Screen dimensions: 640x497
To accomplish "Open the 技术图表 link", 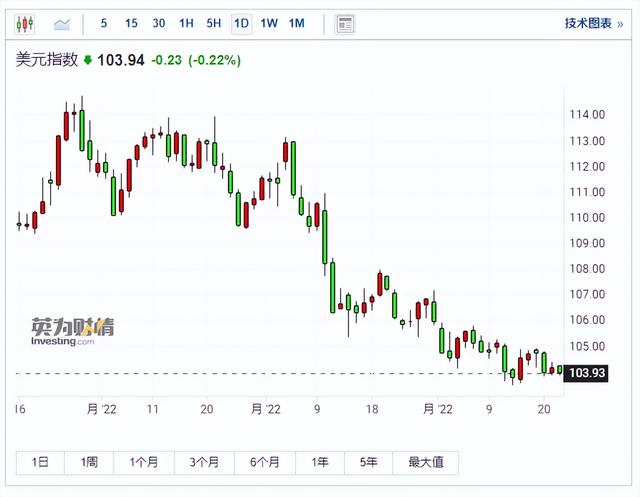I will click(594, 23).
